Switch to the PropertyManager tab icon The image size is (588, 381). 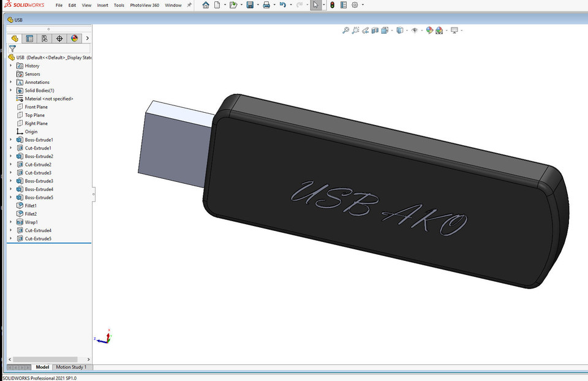[29, 38]
